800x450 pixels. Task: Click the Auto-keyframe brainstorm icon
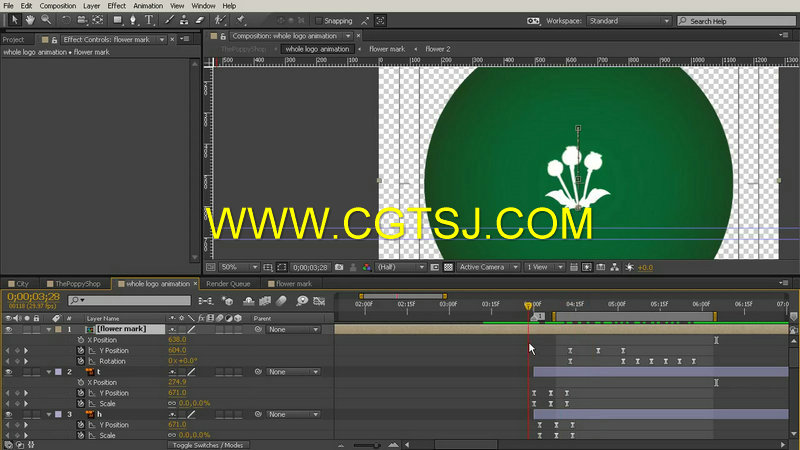coord(302,301)
